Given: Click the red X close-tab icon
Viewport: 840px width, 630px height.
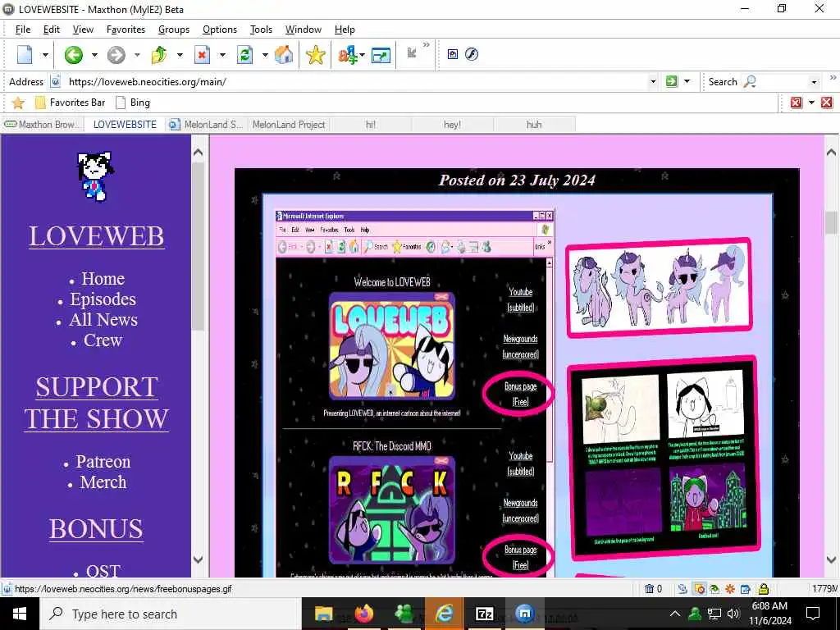Looking at the screenshot, I should [x=827, y=103].
